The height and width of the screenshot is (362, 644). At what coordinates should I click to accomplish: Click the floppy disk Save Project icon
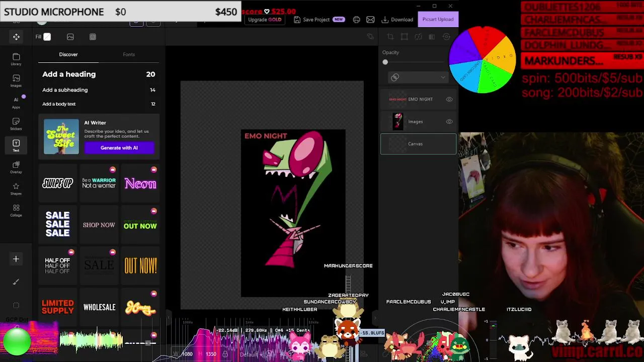click(x=297, y=20)
